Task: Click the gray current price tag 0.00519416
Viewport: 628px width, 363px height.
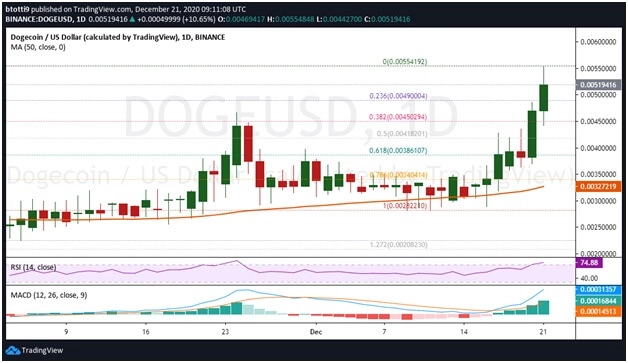Action: pos(598,85)
